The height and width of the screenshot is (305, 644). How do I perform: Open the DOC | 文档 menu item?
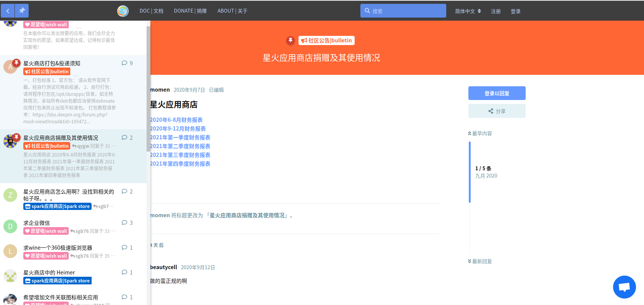pos(152,11)
